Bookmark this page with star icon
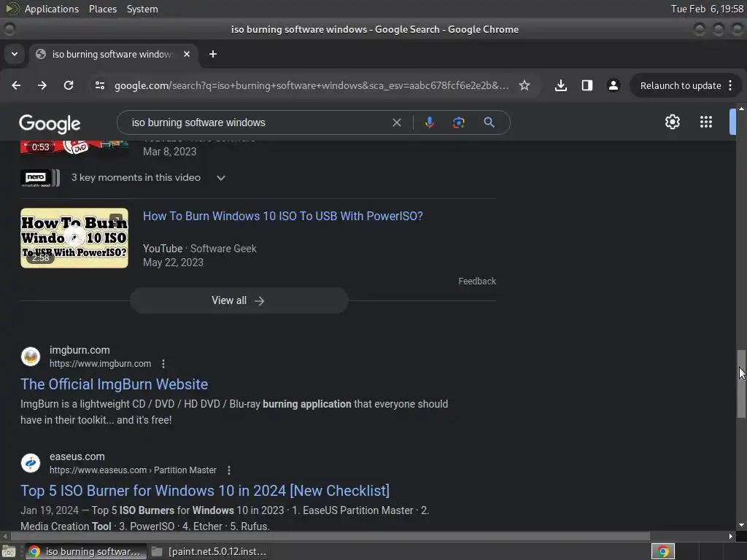747x560 pixels. tap(525, 85)
